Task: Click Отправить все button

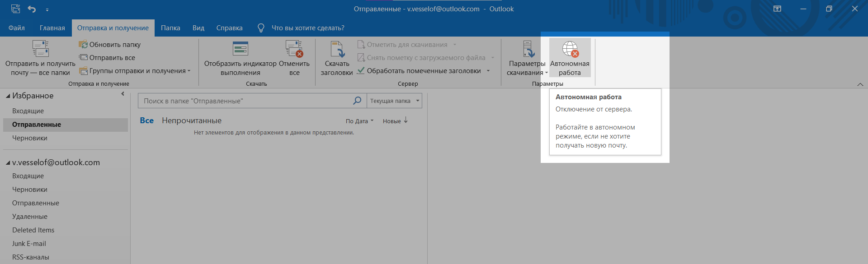Action: [107, 58]
